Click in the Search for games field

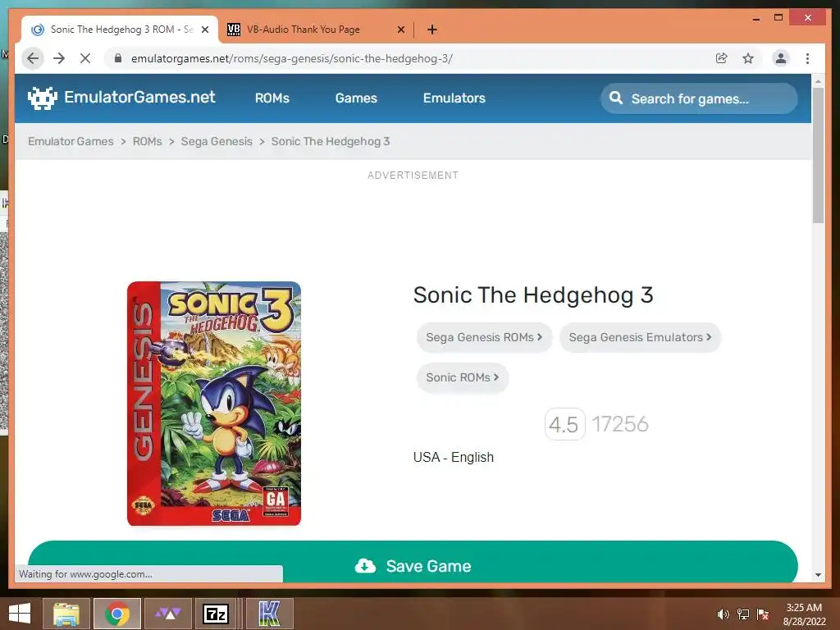point(699,98)
